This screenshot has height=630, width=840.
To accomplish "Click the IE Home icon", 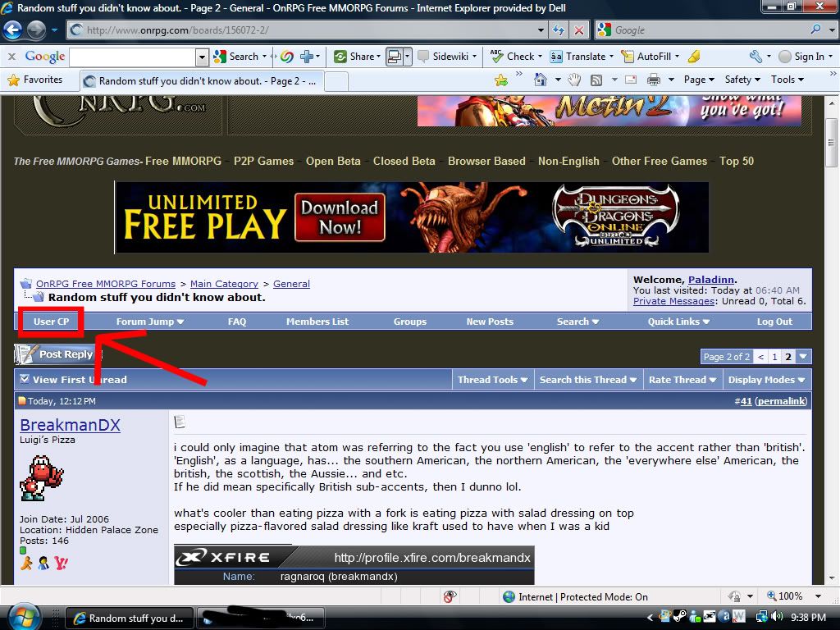I will click(x=540, y=80).
